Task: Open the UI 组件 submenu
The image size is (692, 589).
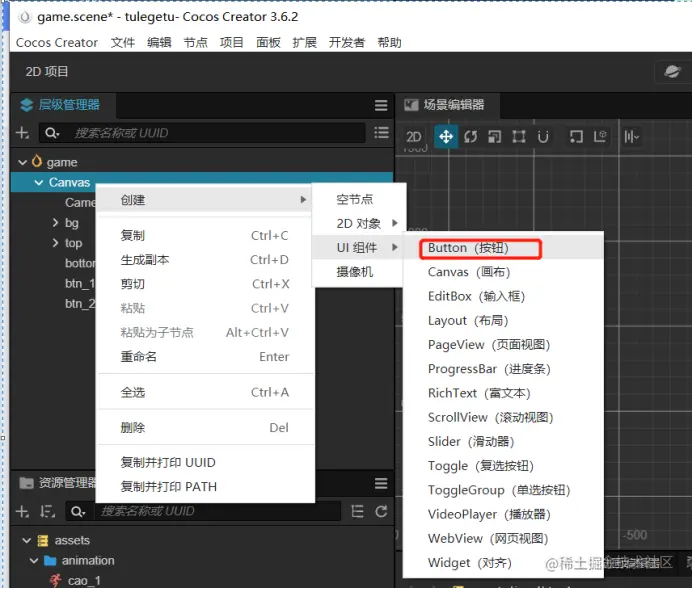Action: [358, 248]
